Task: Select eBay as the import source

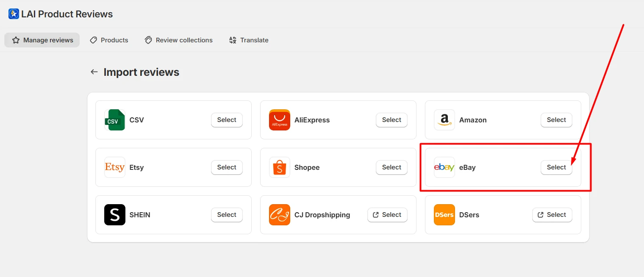Action: [556, 167]
